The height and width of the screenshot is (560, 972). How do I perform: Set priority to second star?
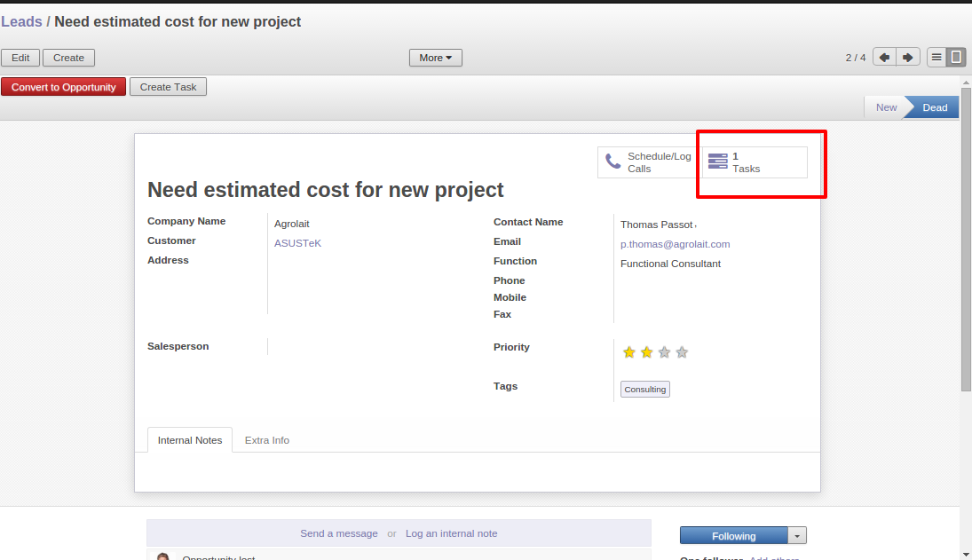(646, 352)
